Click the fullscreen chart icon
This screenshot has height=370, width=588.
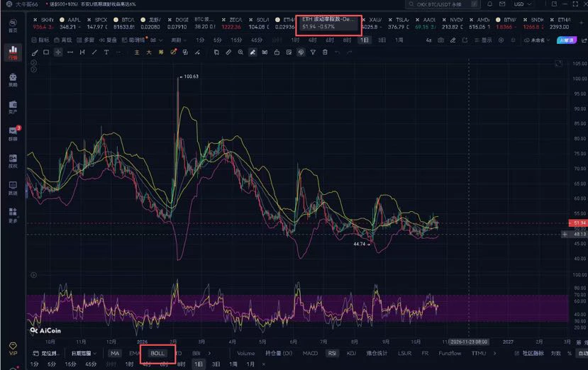(x=558, y=64)
